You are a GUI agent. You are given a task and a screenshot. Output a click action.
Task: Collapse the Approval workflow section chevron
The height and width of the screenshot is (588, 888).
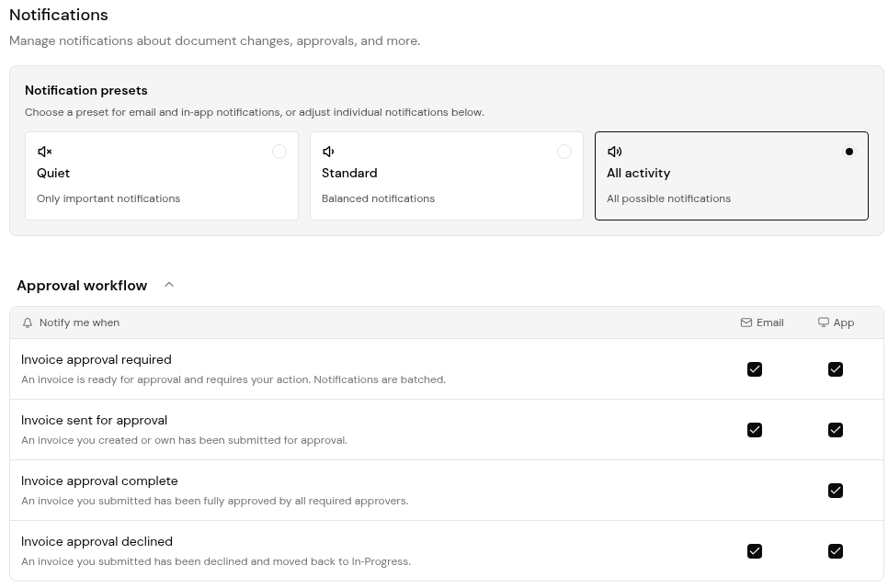tap(169, 285)
